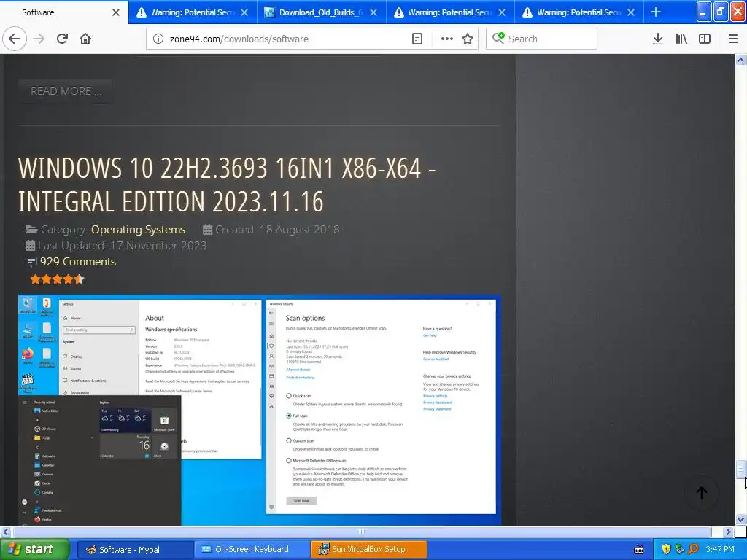Open the Windows 10 22H2.3693 article title

click(x=227, y=184)
